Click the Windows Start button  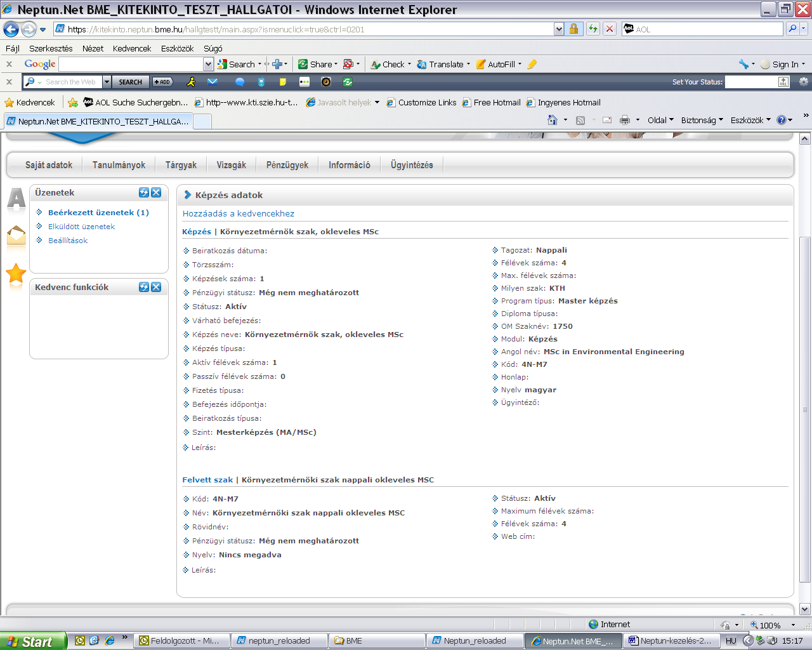coord(33,641)
